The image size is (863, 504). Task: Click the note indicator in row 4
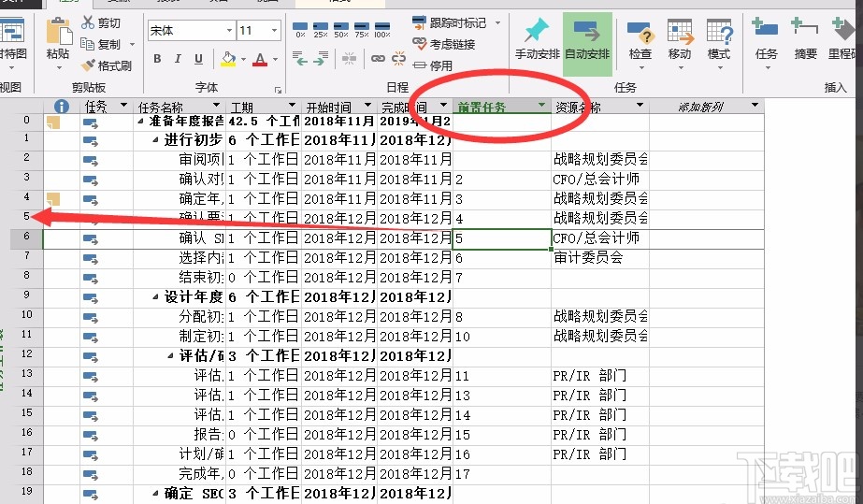point(53,199)
